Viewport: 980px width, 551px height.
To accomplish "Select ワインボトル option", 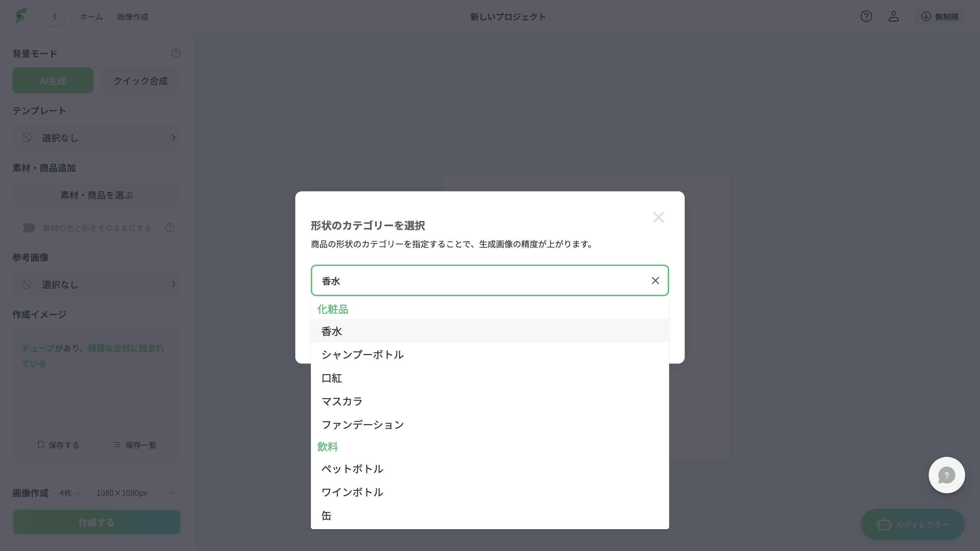I will 352,492.
